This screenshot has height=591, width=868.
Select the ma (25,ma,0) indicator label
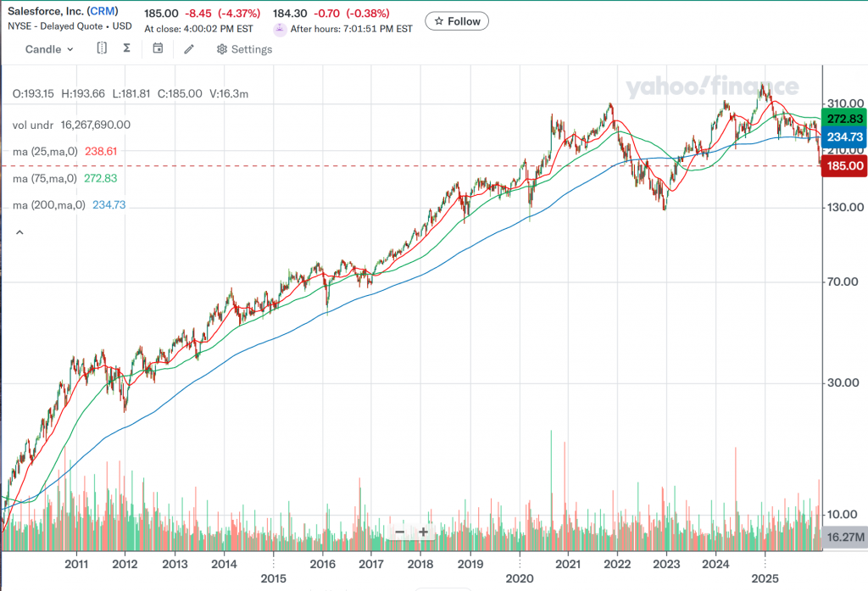[45, 152]
